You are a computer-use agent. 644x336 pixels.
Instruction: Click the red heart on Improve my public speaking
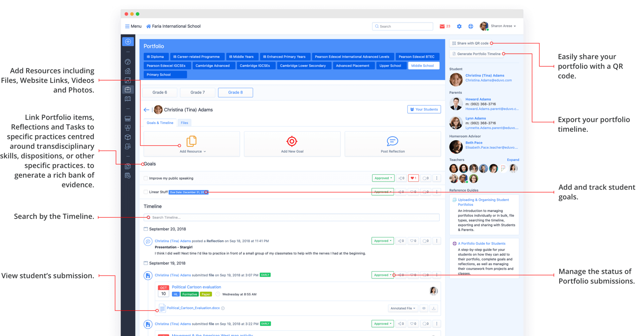click(413, 178)
